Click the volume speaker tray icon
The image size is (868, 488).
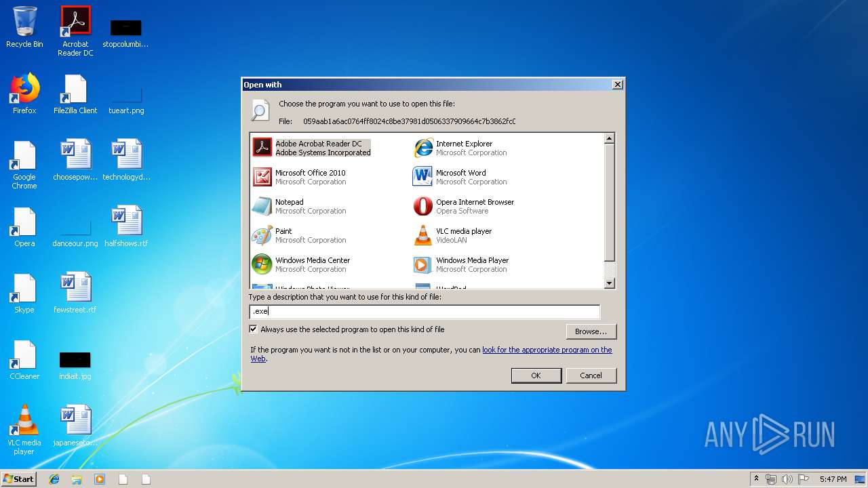[x=787, y=479]
